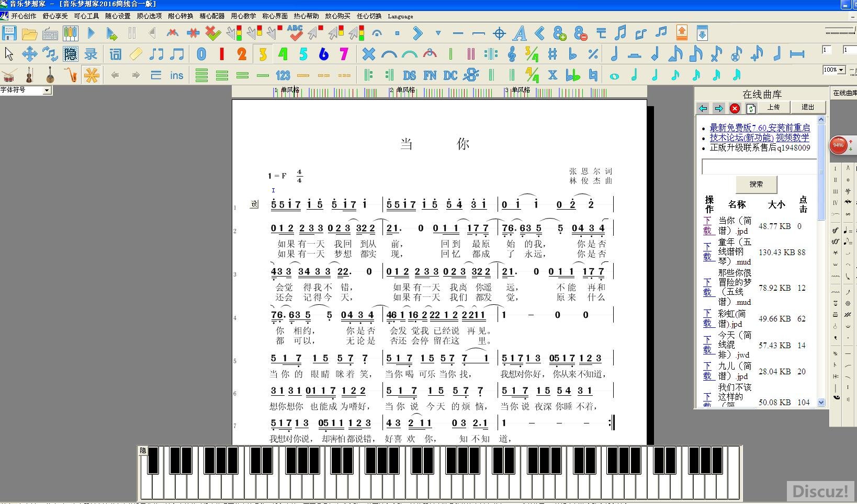Download 当你（简谱）.jpd via 下载 link
The image size is (857, 504).
[x=707, y=226]
